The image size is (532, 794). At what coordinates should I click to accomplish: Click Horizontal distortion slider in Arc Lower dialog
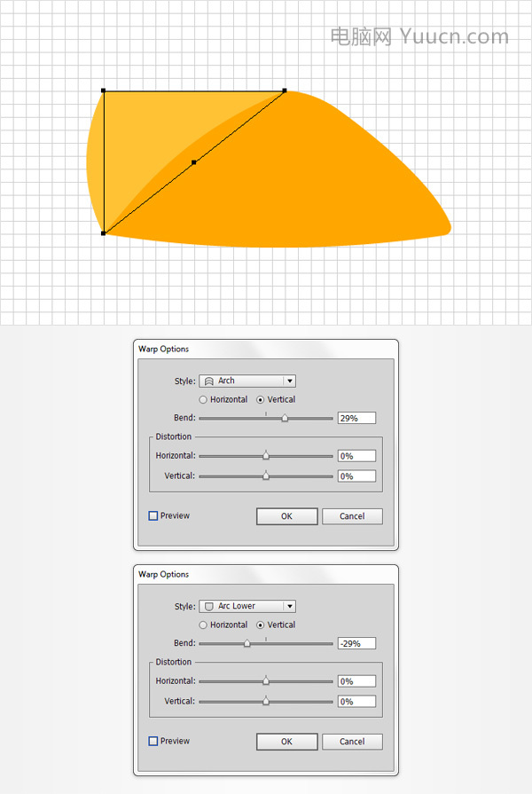point(266,681)
